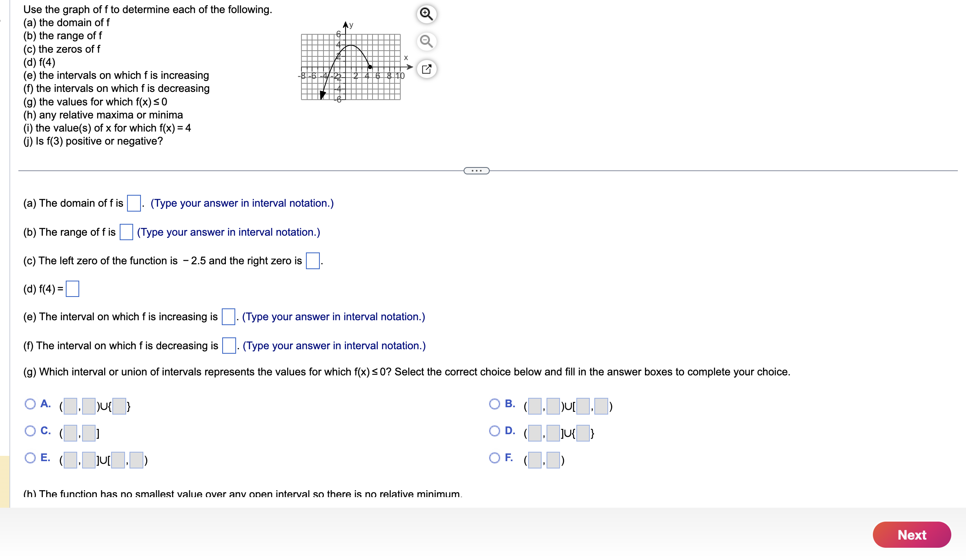Click the zoom out magnifier icon
Screen dimensions: 966x560
click(426, 41)
